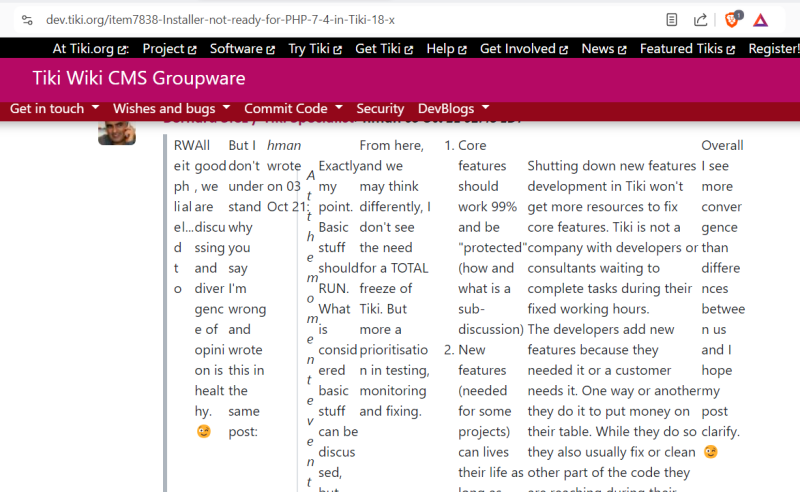This screenshot has width=800, height=492.
Task: Expand the DevBlogs menu
Action: [x=454, y=109]
